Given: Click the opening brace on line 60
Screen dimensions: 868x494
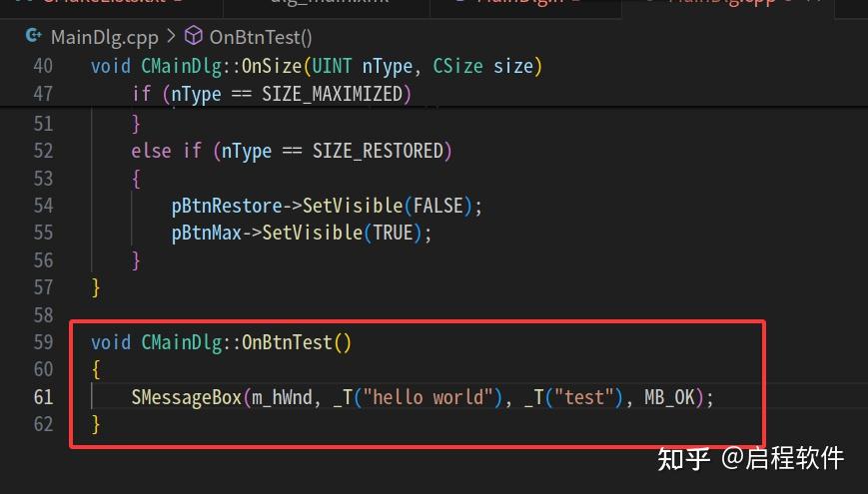Looking at the screenshot, I should [x=96, y=369].
